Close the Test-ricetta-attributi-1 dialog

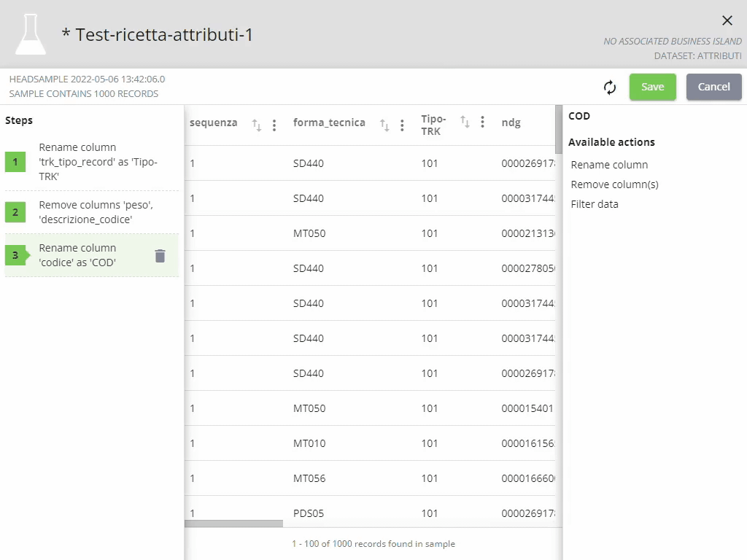tap(727, 20)
